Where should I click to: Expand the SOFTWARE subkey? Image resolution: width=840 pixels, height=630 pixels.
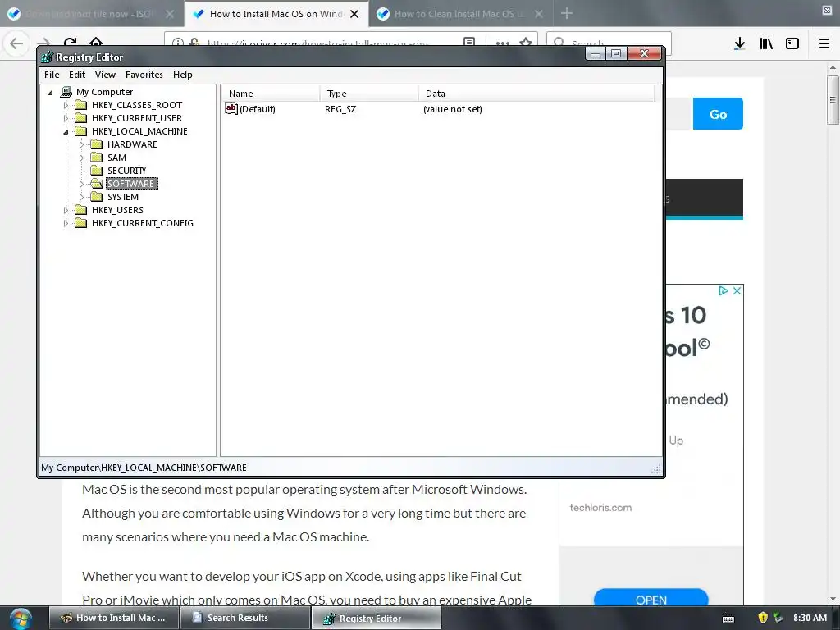(x=81, y=185)
